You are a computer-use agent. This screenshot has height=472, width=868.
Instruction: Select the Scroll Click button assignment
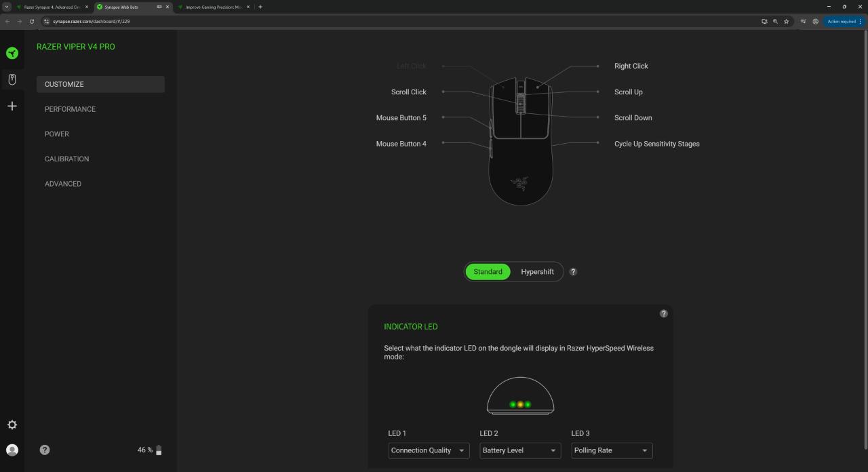click(x=409, y=92)
